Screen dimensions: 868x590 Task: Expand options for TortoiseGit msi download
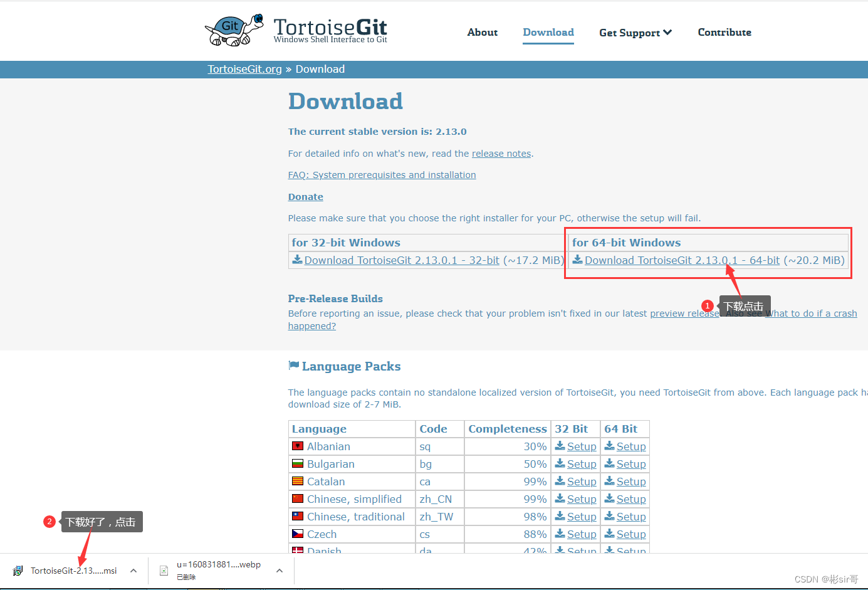pyautogui.click(x=133, y=571)
